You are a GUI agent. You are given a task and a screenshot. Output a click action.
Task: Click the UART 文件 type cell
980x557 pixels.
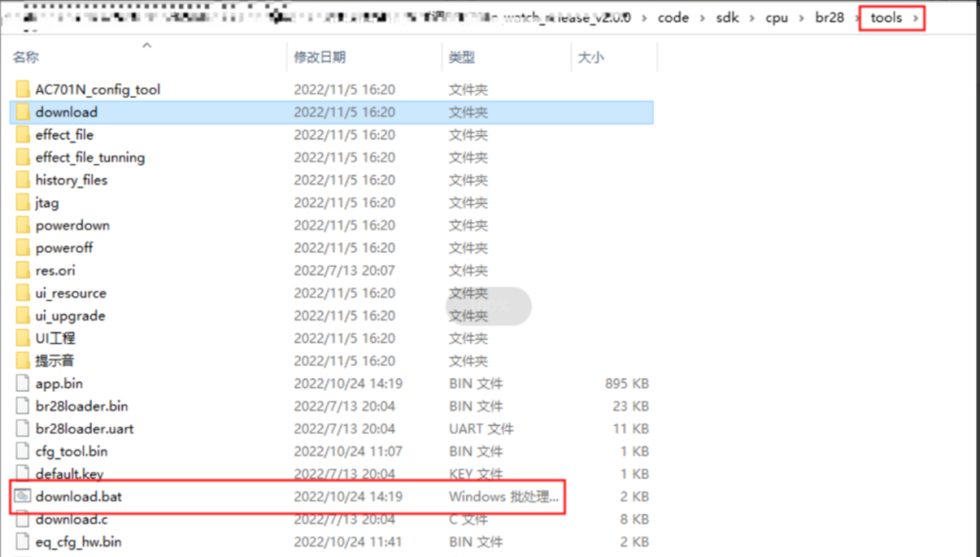tap(482, 428)
